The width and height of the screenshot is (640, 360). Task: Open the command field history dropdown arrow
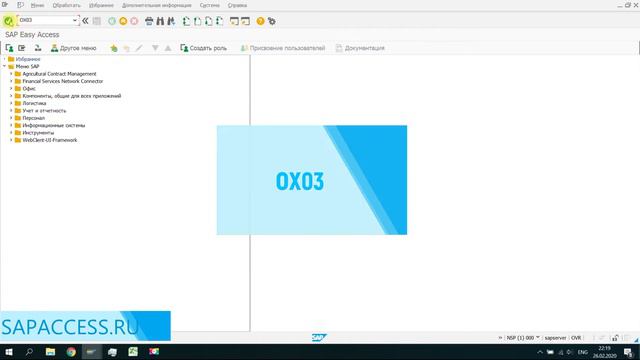click(75, 20)
